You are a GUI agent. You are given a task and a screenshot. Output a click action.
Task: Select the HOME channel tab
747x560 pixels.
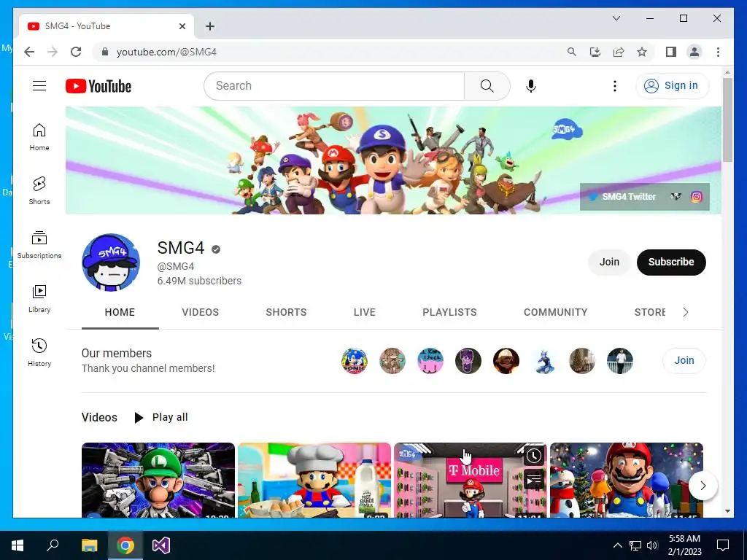point(120,312)
